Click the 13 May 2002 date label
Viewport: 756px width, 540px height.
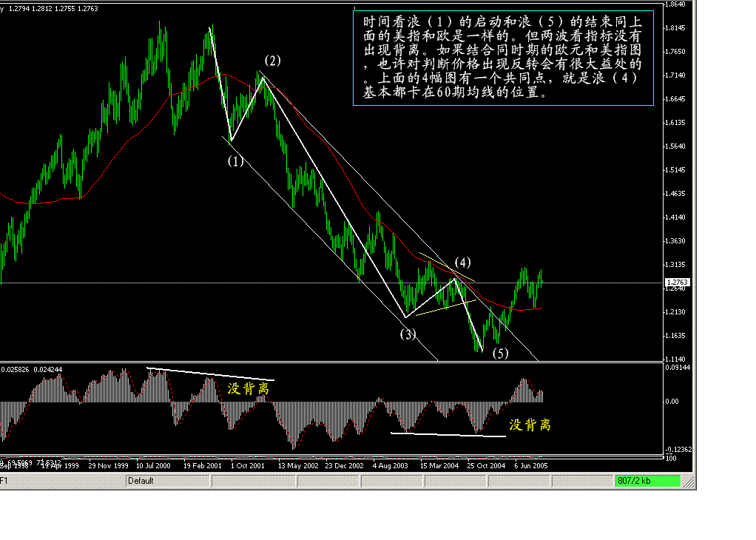tap(298, 466)
